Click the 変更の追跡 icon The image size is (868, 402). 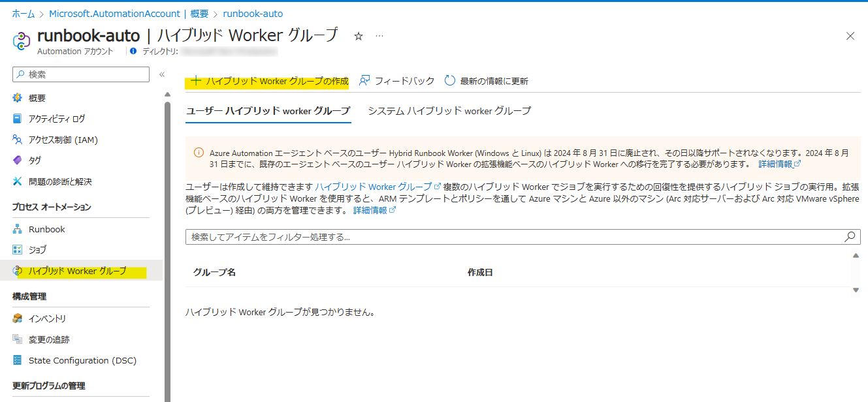(18, 339)
